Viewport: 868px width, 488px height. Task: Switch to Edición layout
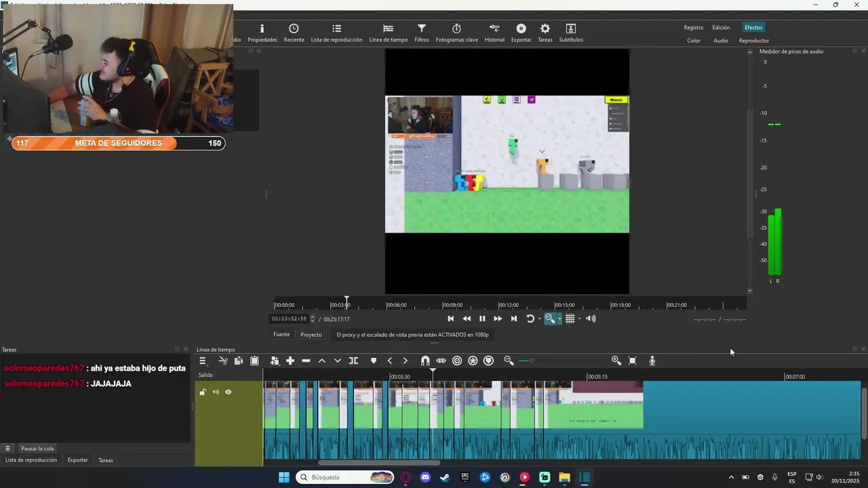[x=721, y=28]
